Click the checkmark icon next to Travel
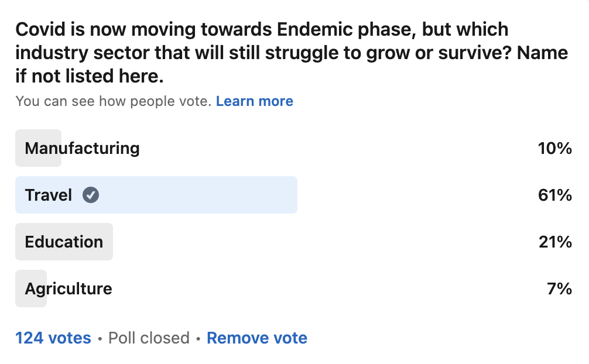The image size is (589, 364). pos(91,195)
